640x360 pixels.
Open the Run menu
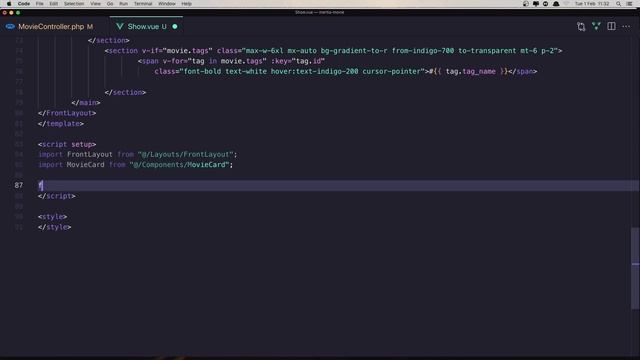click(x=123, y=4)
